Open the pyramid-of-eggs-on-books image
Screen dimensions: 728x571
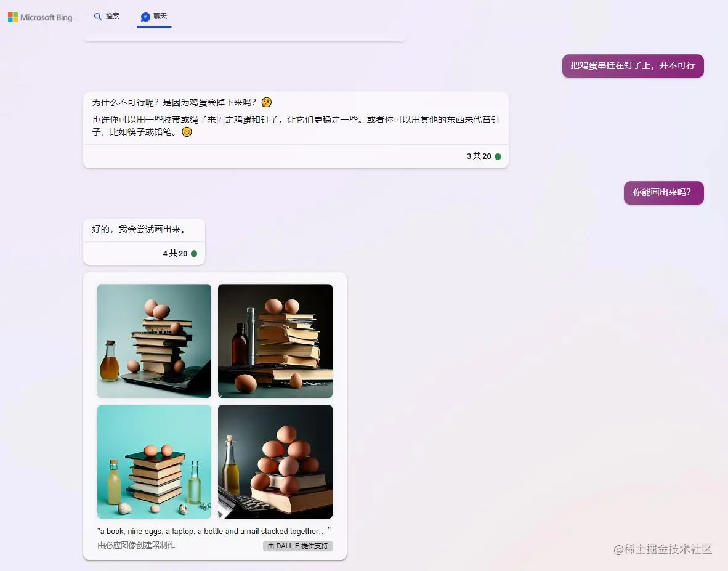pos(275,461)
